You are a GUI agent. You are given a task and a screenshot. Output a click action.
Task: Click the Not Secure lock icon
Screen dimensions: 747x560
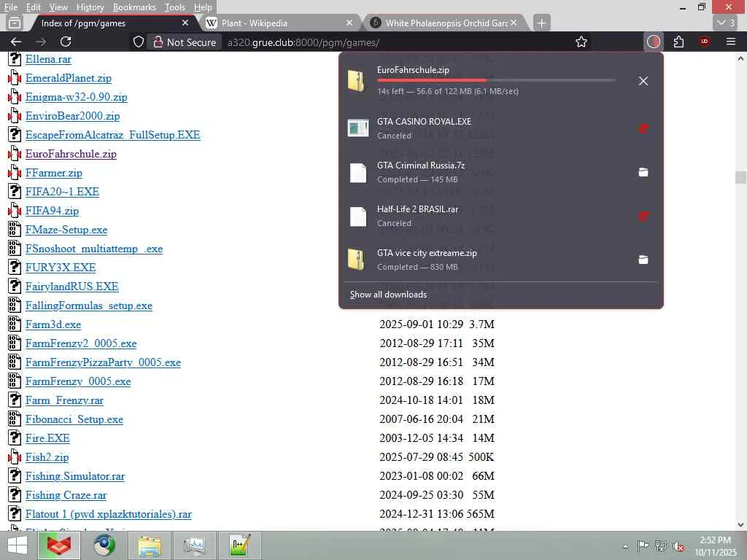click(158, 42)
